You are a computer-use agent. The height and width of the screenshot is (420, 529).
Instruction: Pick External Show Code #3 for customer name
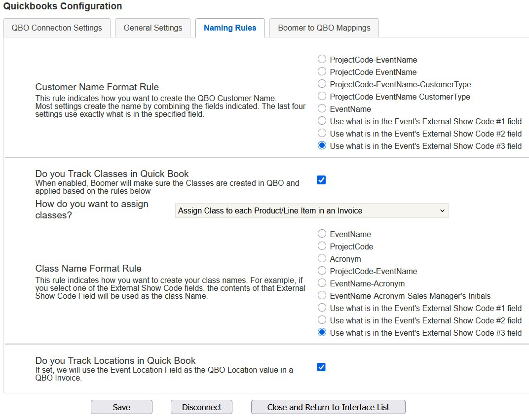pos(322,145)
